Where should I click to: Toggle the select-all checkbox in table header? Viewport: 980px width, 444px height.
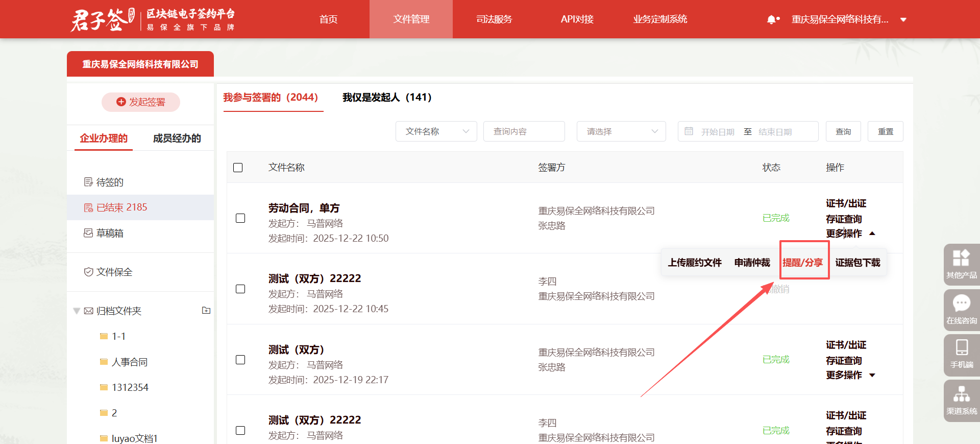click(238, 168)
